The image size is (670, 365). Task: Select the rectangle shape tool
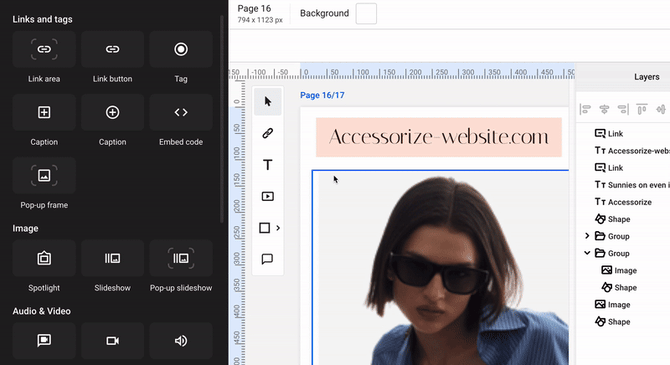click(x=264, y=228)
